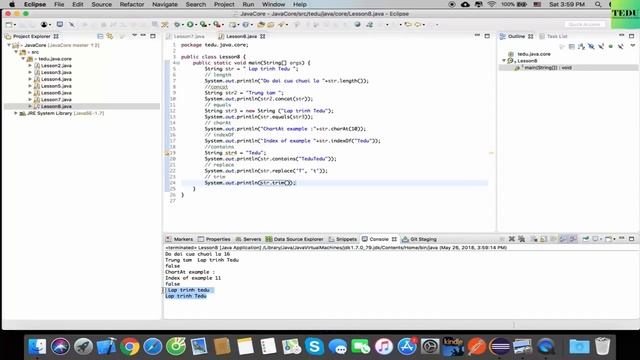Click Collapse All icon in Project Explorer
Image resolution: width=640 pixels, height=360 pixels.
[x=100, y=36]
